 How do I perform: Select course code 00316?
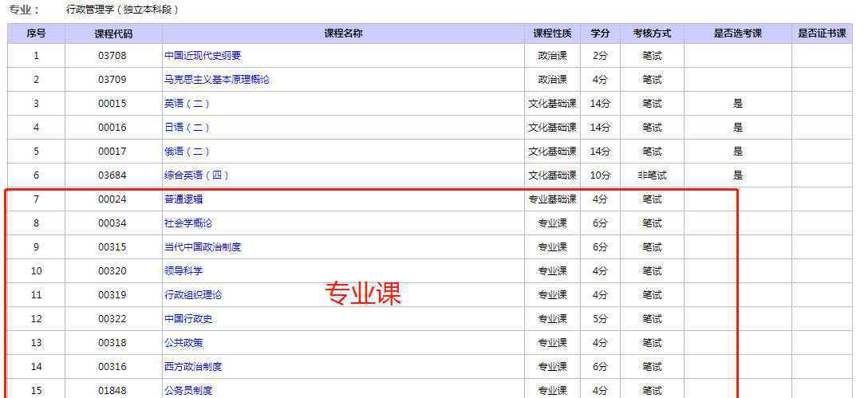click(112, 366)
